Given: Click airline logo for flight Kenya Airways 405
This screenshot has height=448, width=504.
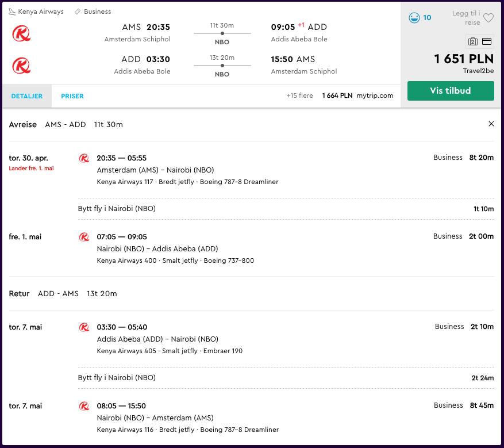Looking at the screenshot, I should (x=84, y=327).
